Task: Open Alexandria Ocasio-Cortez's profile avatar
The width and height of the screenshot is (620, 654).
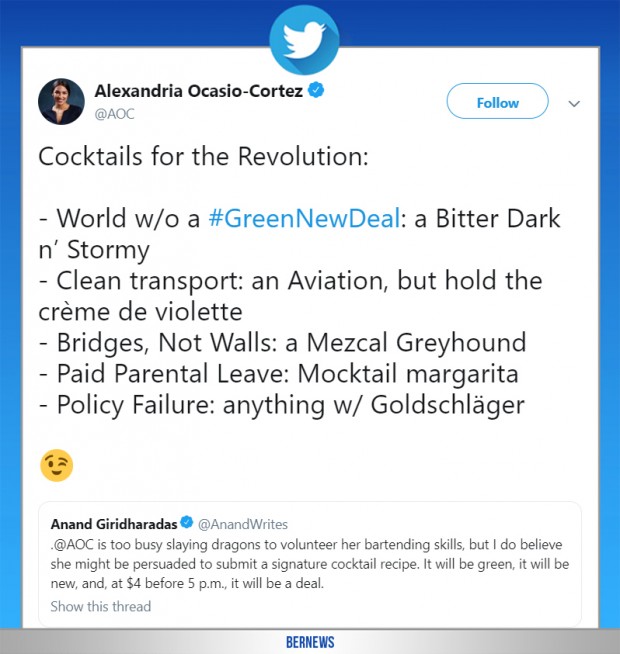Action: [x=61, y=103]
